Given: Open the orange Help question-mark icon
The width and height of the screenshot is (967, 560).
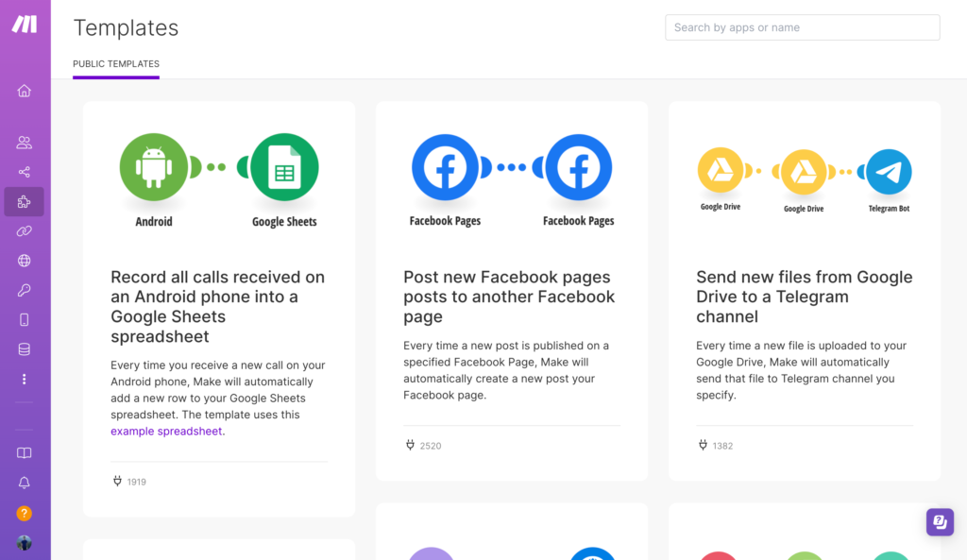Looking at the screenshot, I should click(x=24, y=513).
